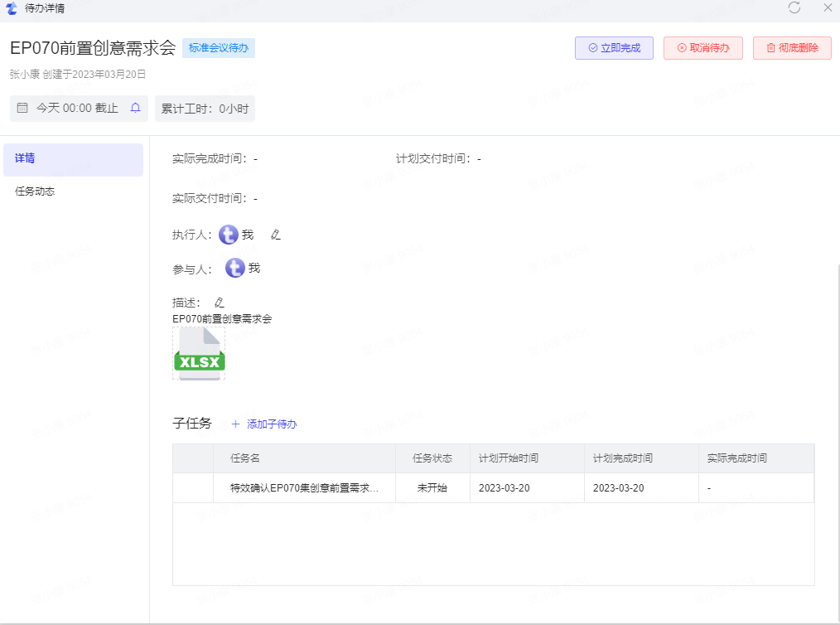Click the 彻底删除 button

(792, 48)
